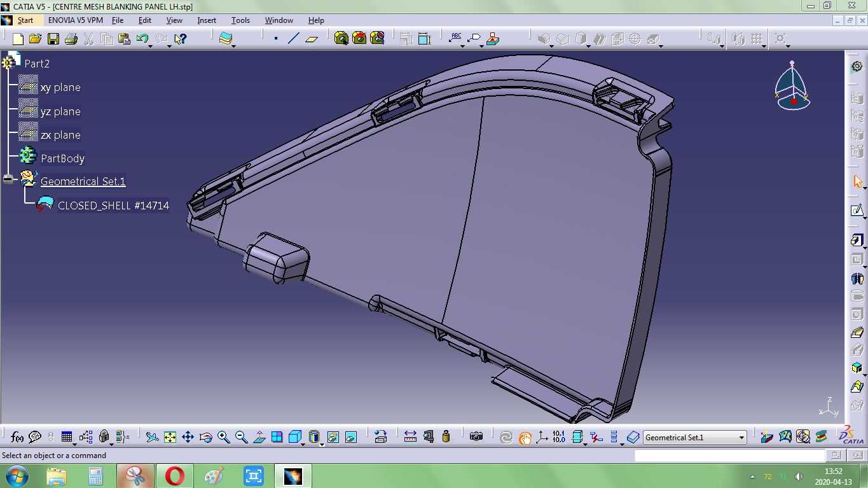
Task: Collapse the Geometrical Set.1 tree node
Action: pos(8,180)
